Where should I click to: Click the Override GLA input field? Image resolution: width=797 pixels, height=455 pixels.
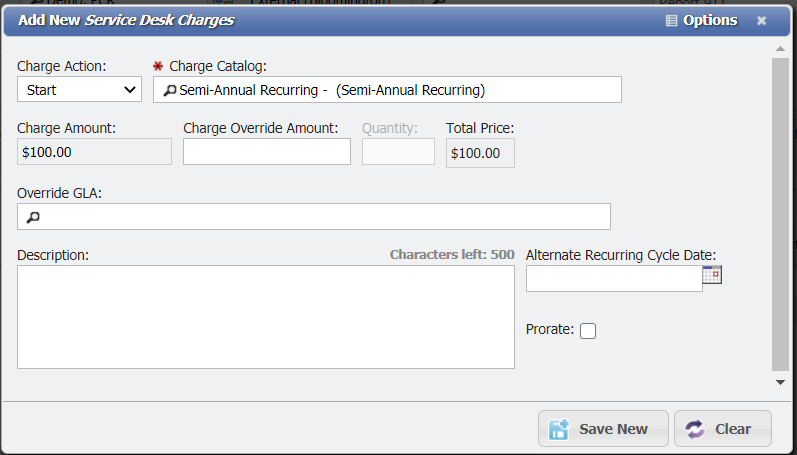pyautogui.click(x=320, y=217)
